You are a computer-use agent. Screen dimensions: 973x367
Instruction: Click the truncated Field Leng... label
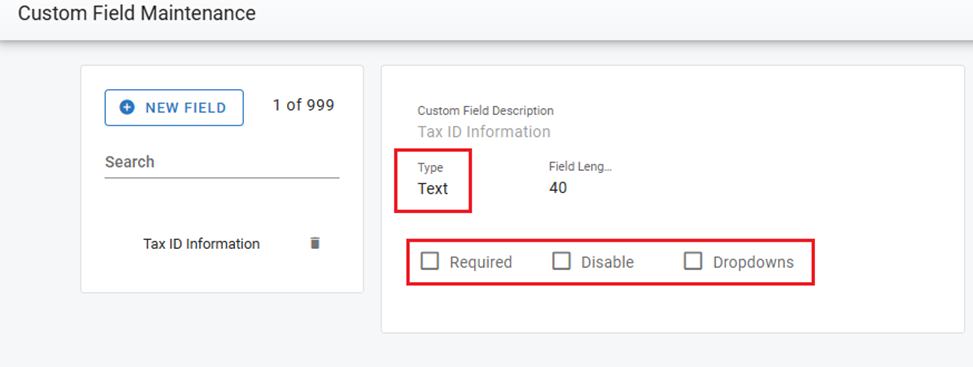[x=580, y=167]
